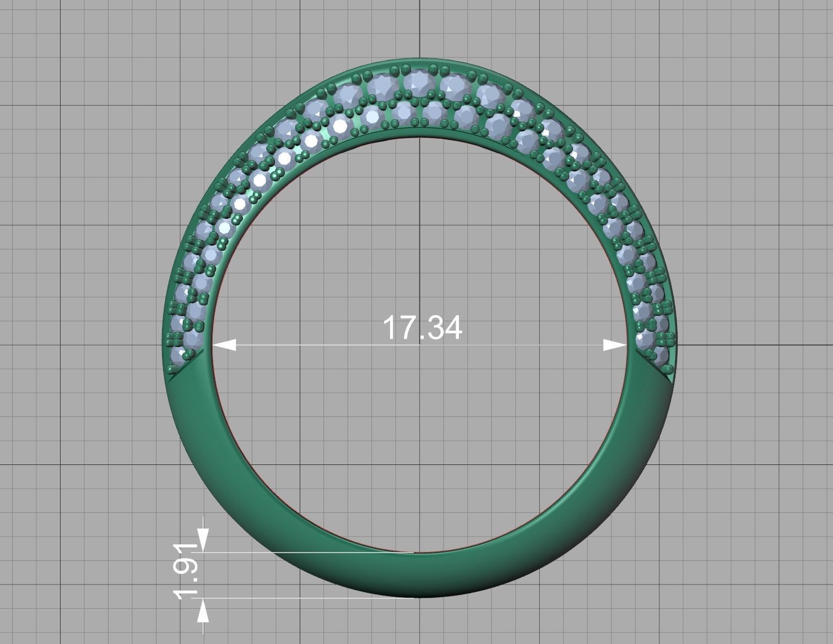
Task: Select the upper arrowhead of the 1.91 dimension
Action: point(203,540)
